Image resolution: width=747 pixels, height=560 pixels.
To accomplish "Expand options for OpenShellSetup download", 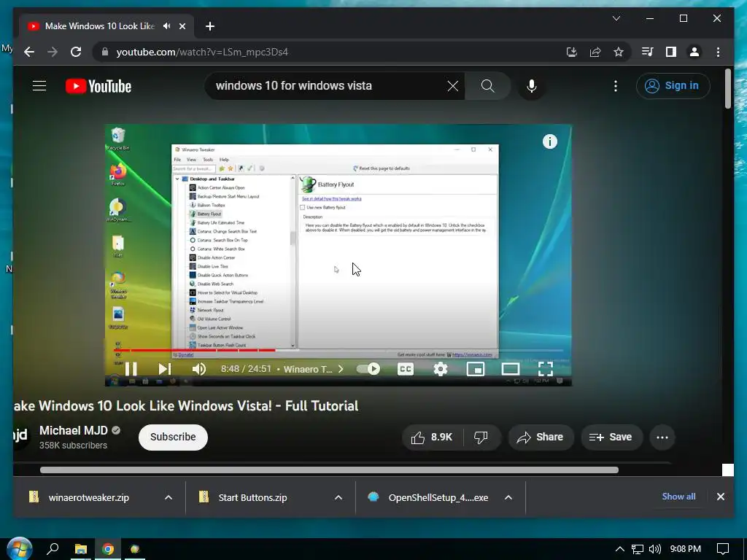I will click(508, 497).
